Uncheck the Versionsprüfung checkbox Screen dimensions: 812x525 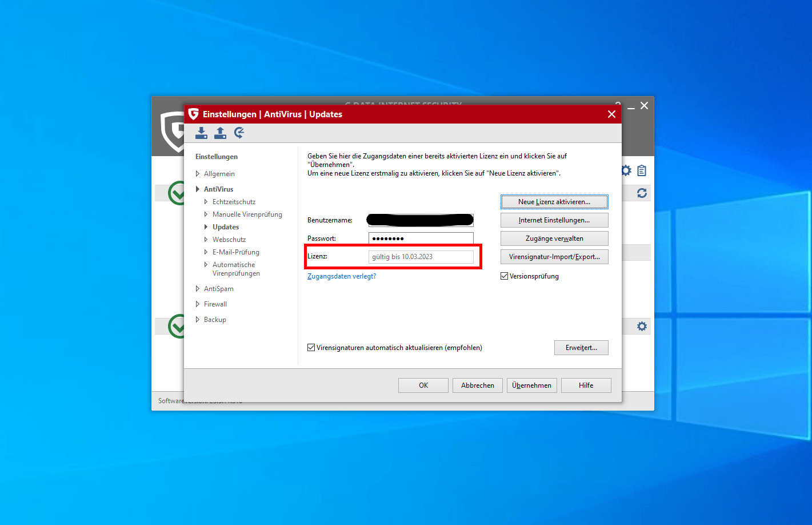505,276
